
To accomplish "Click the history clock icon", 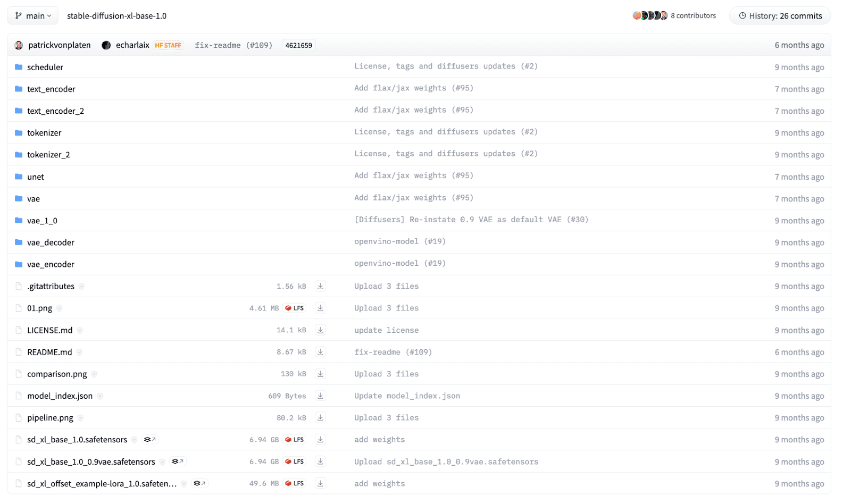I will click(742, 15).
